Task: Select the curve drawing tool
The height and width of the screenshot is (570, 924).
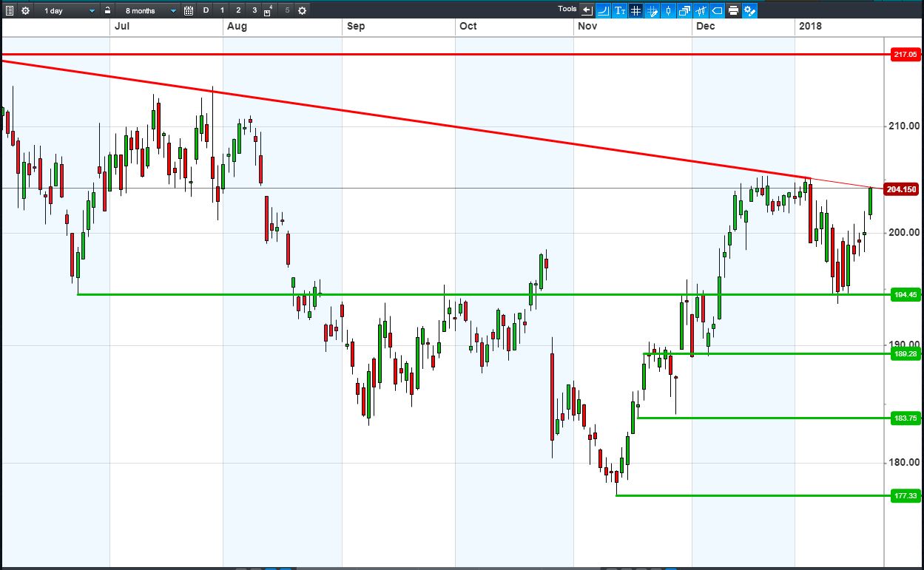Action: tap(603, 10)
